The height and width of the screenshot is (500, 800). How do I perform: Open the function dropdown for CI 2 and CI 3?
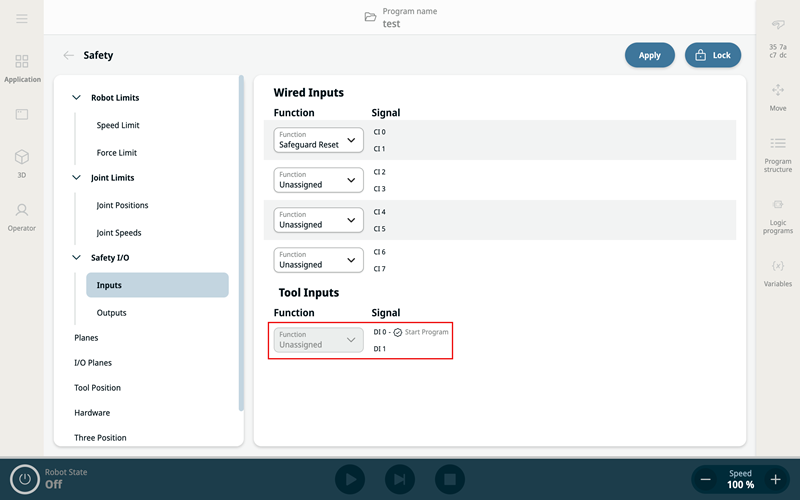click(x=318, y=180)
